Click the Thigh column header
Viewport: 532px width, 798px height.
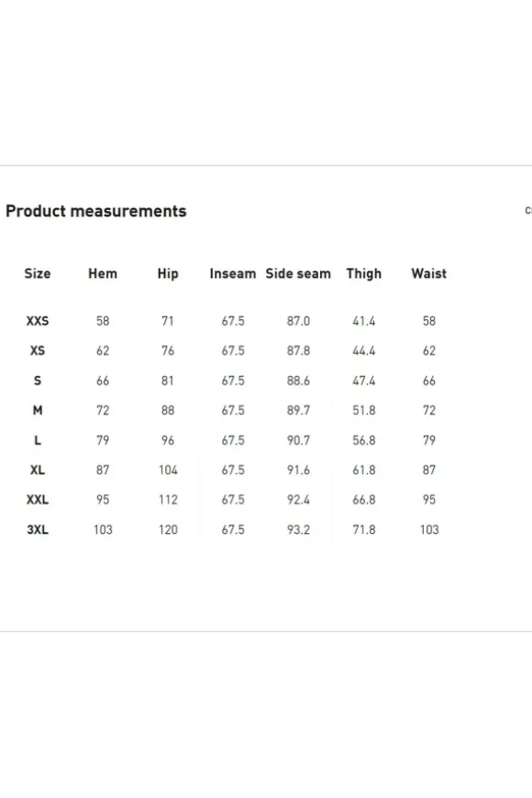pos(363,274)
